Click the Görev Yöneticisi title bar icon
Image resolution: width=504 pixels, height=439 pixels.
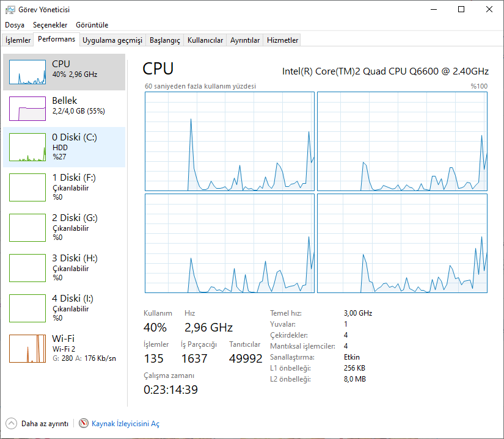coord(10,10)
